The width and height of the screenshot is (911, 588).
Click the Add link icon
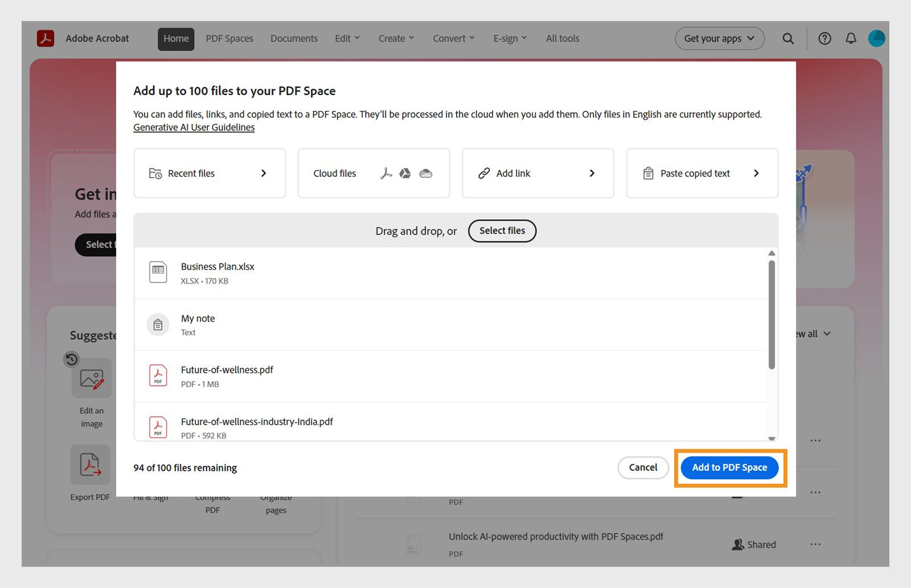pyautogui.click(x=485, y=173)
